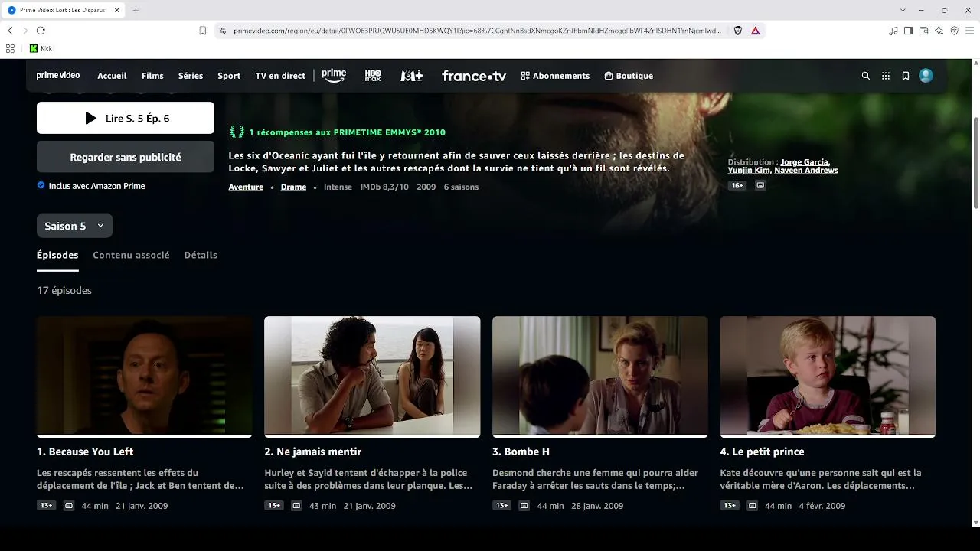980x551 pixels.
Task: Reload the page
Action: [41, 31]
